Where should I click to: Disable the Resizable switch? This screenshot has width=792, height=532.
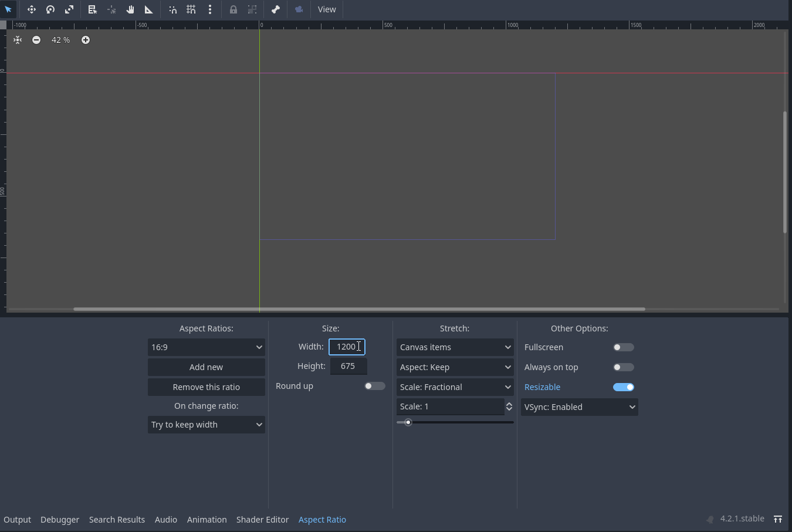(623, 387)
